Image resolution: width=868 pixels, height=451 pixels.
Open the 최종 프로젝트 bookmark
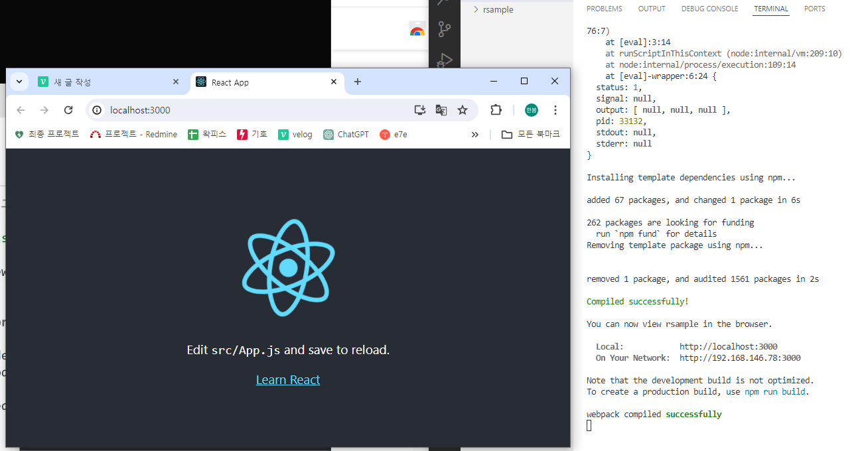click(x=46, y=134)
